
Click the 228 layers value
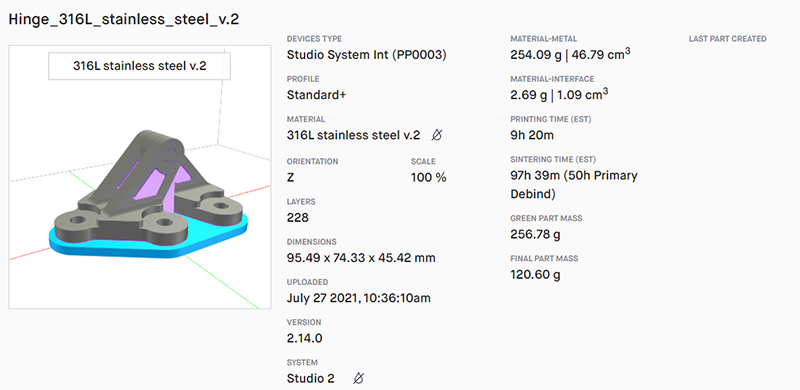[298, 218]
